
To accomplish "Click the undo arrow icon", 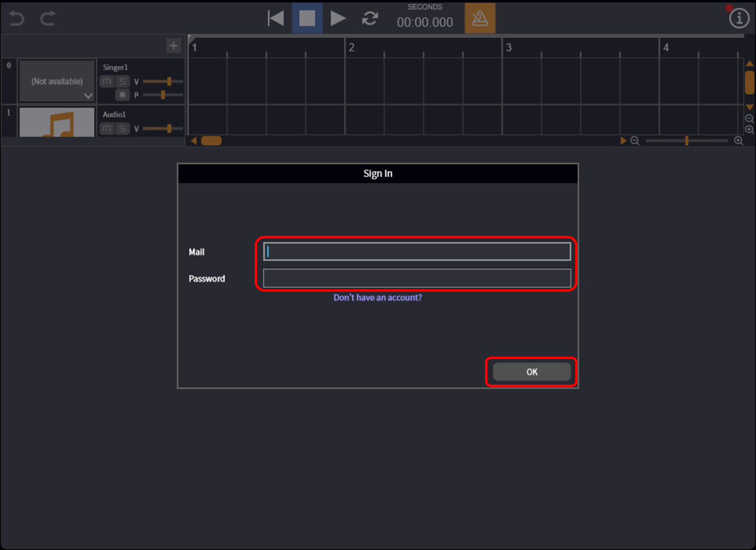I will (x=17, y=18).
